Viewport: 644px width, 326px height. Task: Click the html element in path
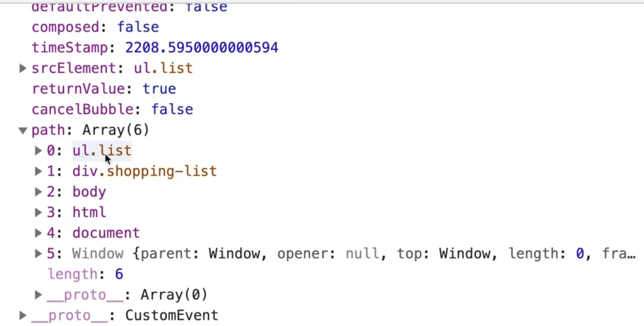coord(89,212)
